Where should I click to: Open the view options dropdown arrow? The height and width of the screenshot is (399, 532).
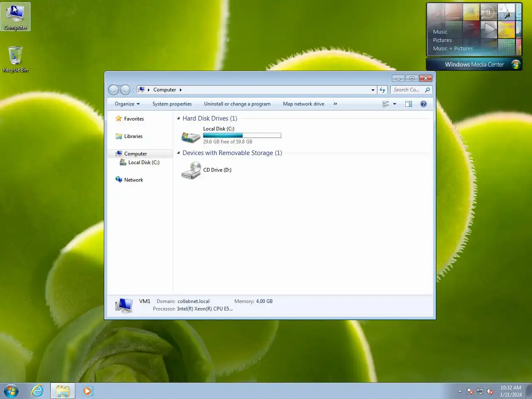[x=394, y=104]
